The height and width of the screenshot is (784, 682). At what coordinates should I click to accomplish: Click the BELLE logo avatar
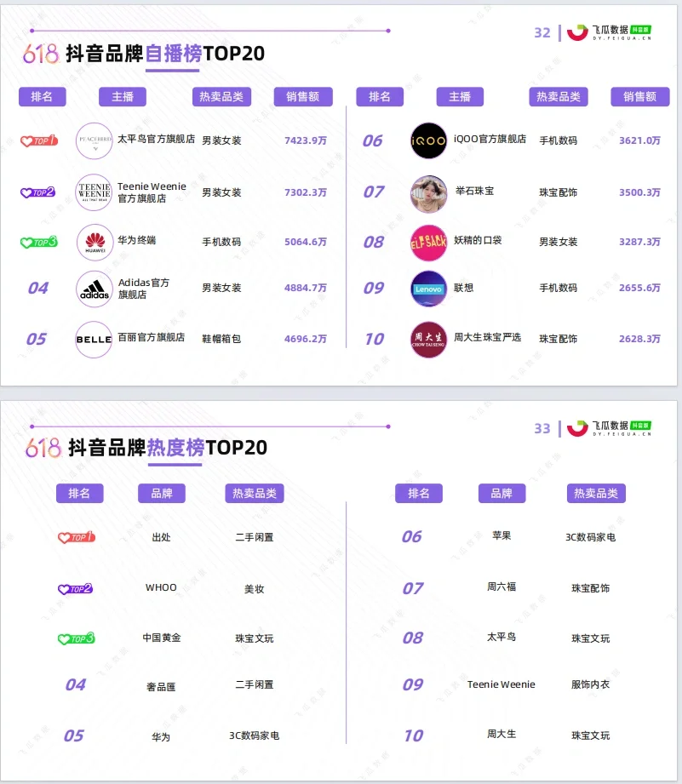pyautogui.click(x=94, y=340)
